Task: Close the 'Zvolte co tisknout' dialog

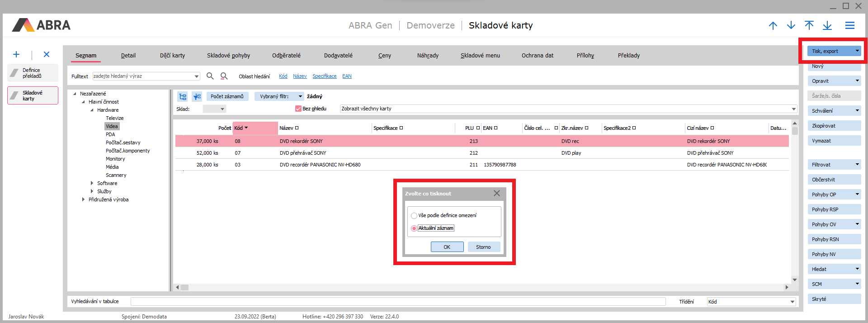Action: click(x=496, y=193)
